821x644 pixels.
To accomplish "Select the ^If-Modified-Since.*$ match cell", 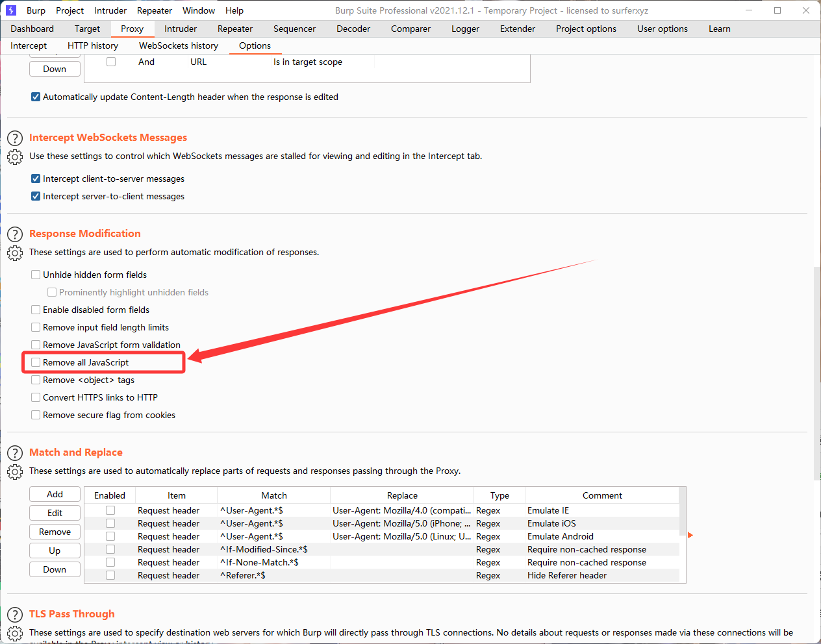I will 273,549.
